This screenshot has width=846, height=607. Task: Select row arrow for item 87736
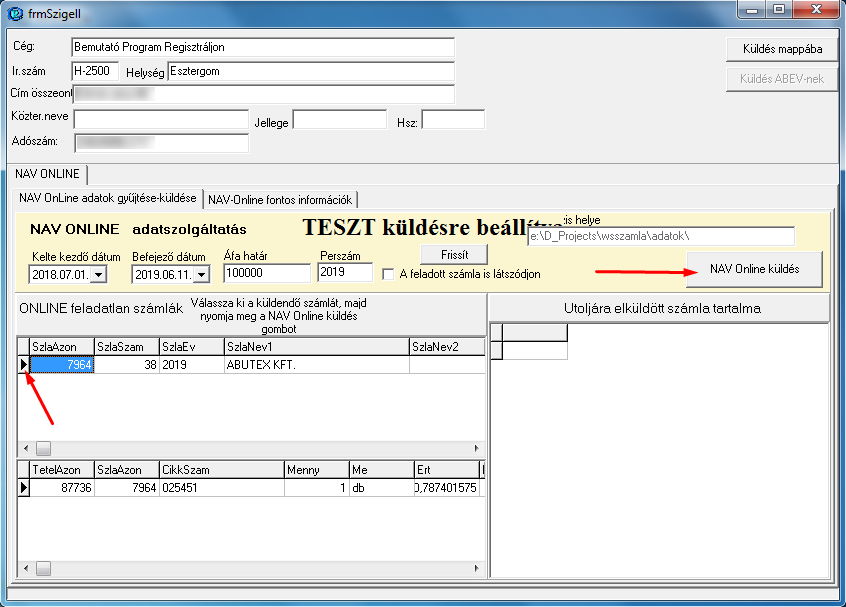click(x=23, y=487)
